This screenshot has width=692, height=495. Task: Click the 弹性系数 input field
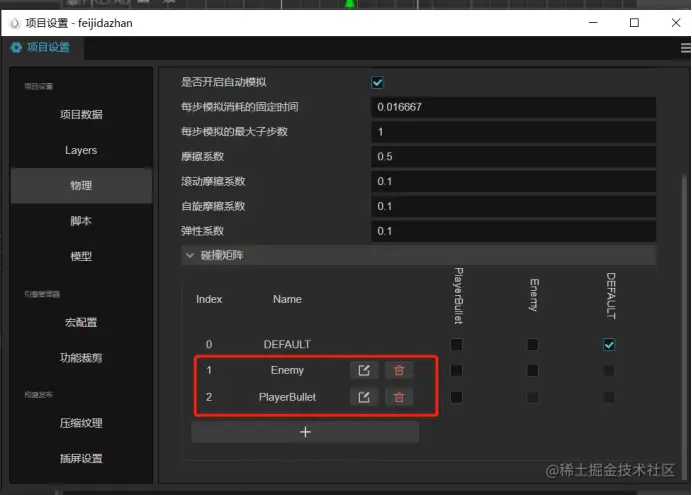(513, 231)
